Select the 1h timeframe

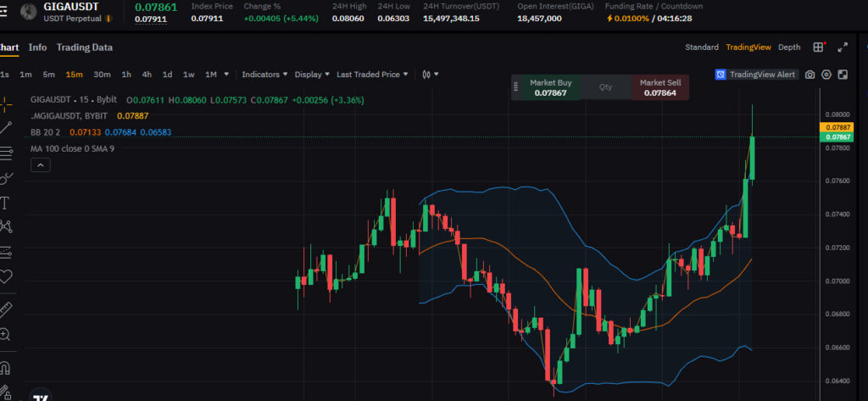click(x=126, y=75)
